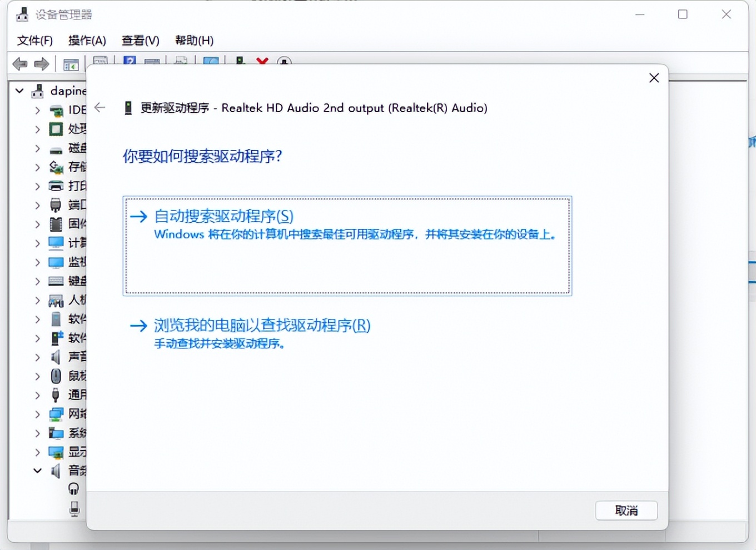This screenshot has width=756, height=550.
Task: Click the wizard back arrow beside 更新驱动程序 title
Action: pos(100,108)
